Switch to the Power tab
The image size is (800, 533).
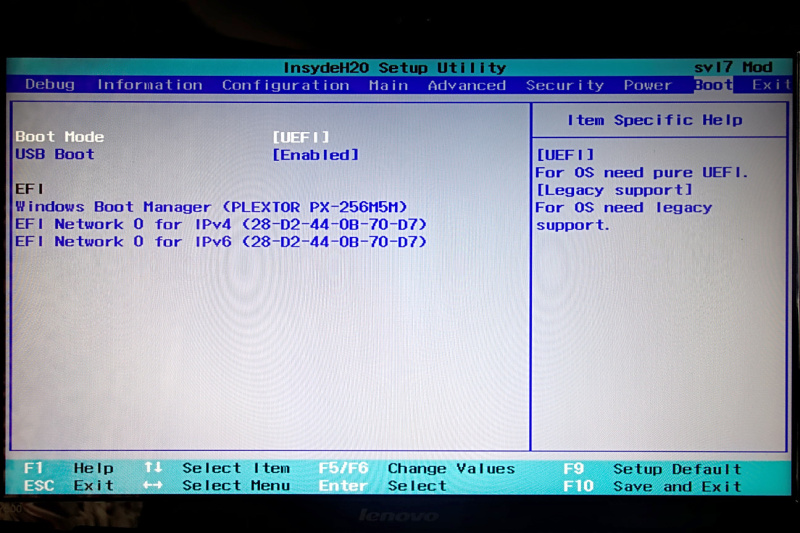[x=647, y=85]
